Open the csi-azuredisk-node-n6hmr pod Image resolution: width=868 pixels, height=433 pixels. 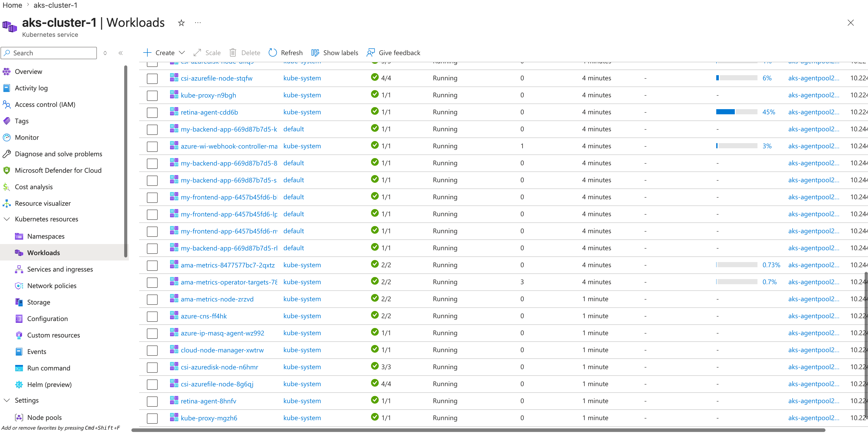coord(219,367)
